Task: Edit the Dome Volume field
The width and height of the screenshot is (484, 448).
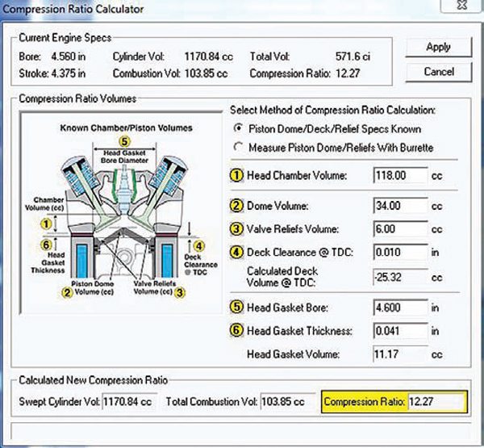Action: [400, 206]
